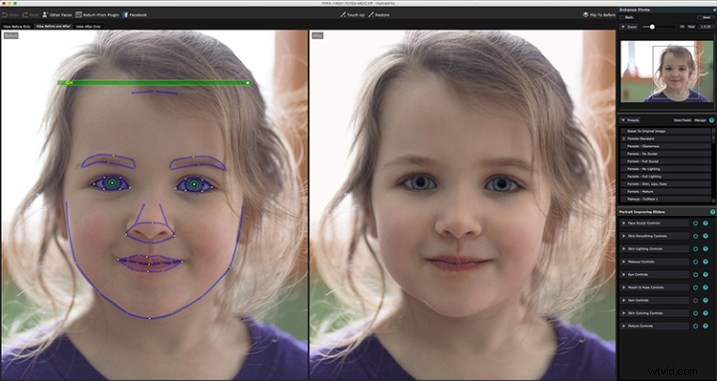Collapse the Zoom panel arrow
The image size is (717, 381).
tap(622, 27)
